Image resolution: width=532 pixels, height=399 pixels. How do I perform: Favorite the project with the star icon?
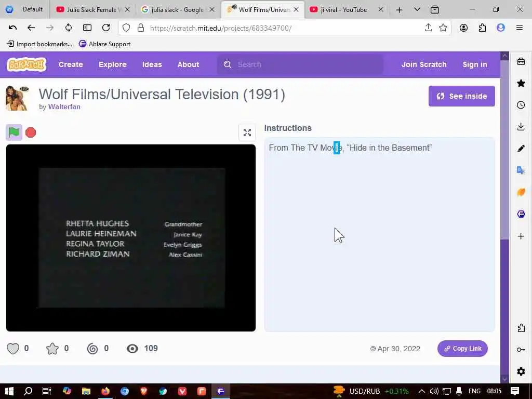tap(52, 349)
